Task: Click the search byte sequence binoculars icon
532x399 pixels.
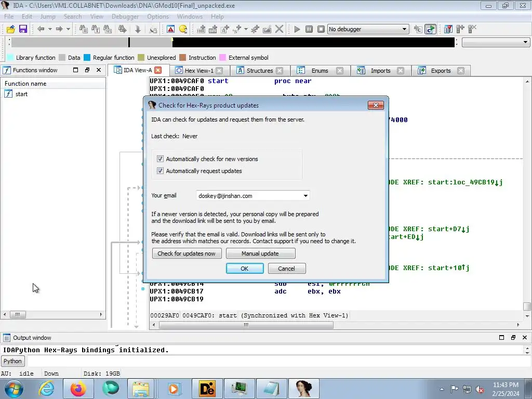Action: pos(108,29)
